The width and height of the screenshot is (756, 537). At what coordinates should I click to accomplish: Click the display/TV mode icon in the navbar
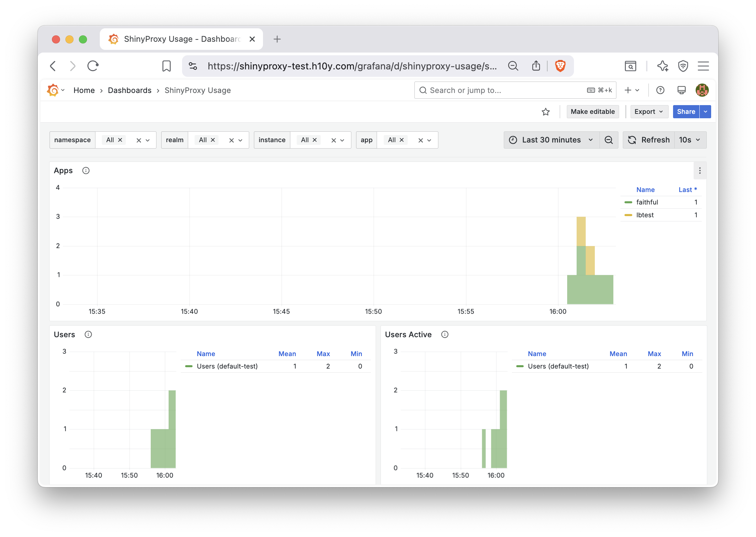[681, 90]
